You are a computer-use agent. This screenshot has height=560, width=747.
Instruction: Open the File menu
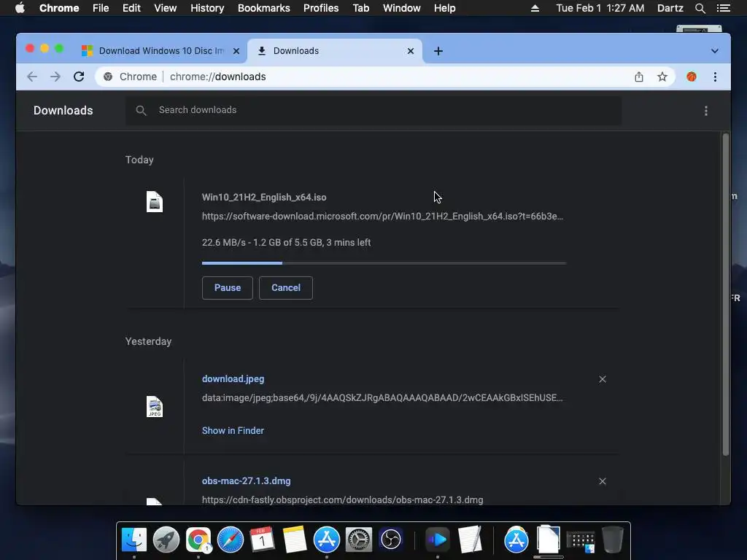coord(101,8)
